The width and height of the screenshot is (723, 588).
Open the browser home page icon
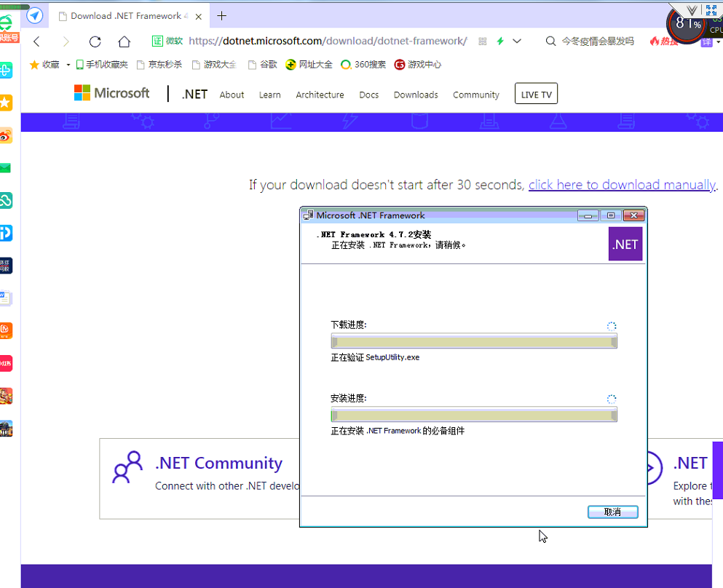pyautogui.click(x=124, y=41)
